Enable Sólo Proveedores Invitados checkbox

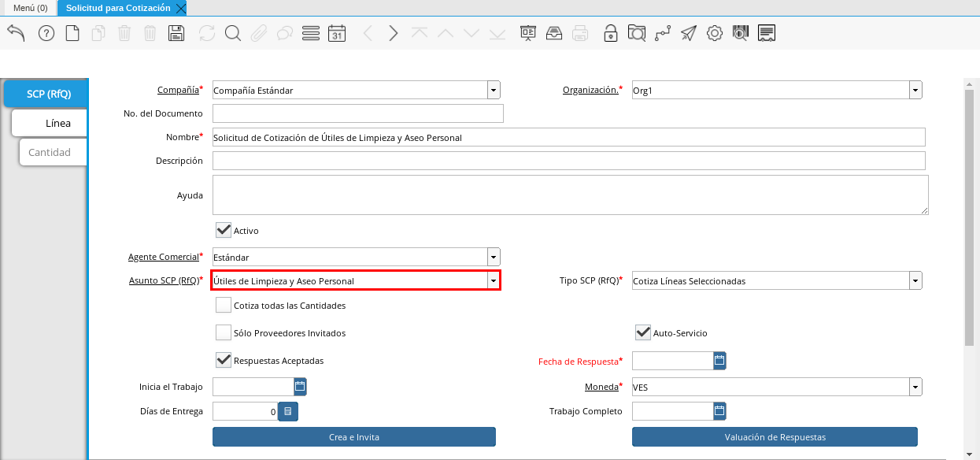pyautogui.click(x=224, y=332)
